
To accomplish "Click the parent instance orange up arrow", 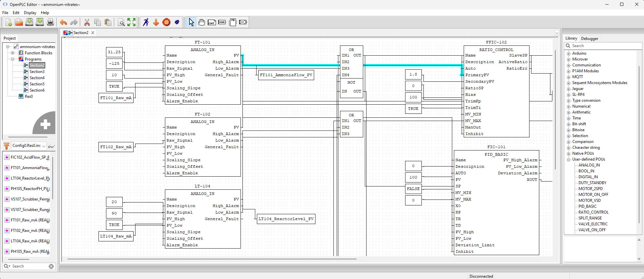I will [7, 146].
